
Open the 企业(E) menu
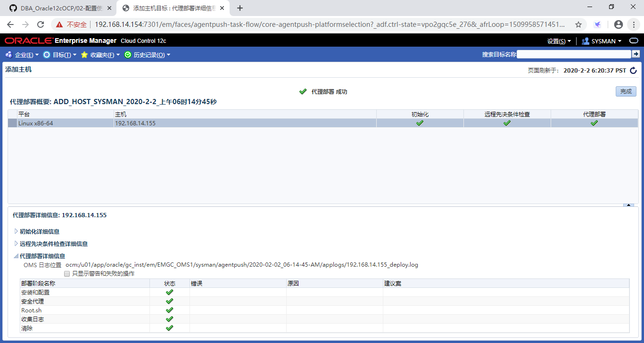(26, 55)
